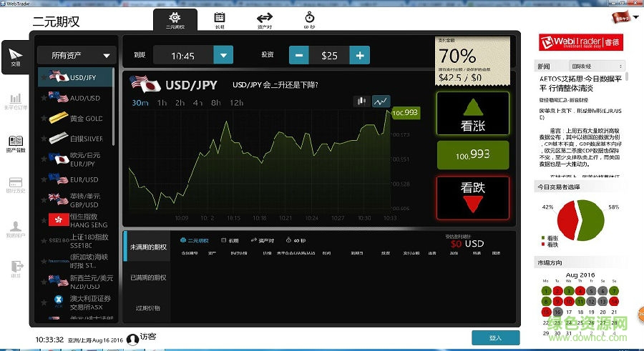Increase investment with the plus button
644x351 pixels.
pos(360,55)
